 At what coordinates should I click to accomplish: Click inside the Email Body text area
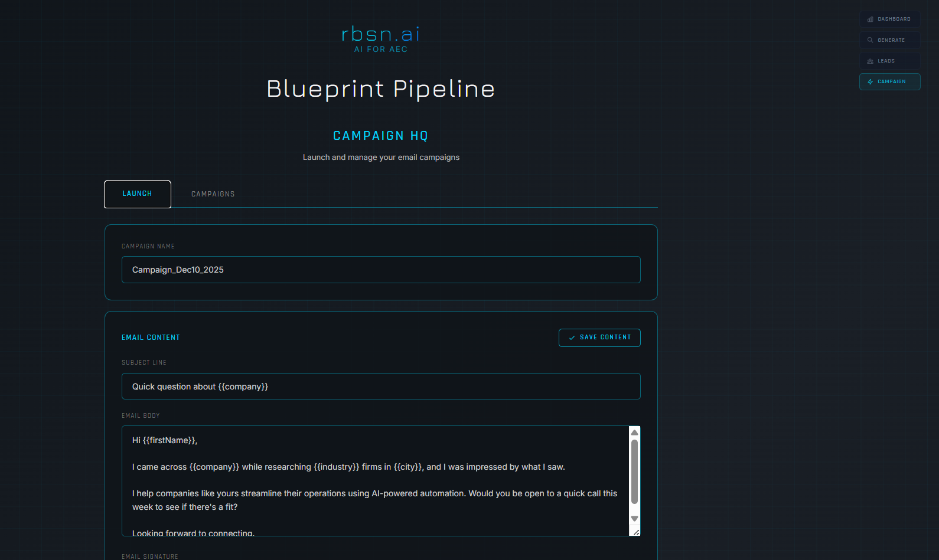point(376,481)
